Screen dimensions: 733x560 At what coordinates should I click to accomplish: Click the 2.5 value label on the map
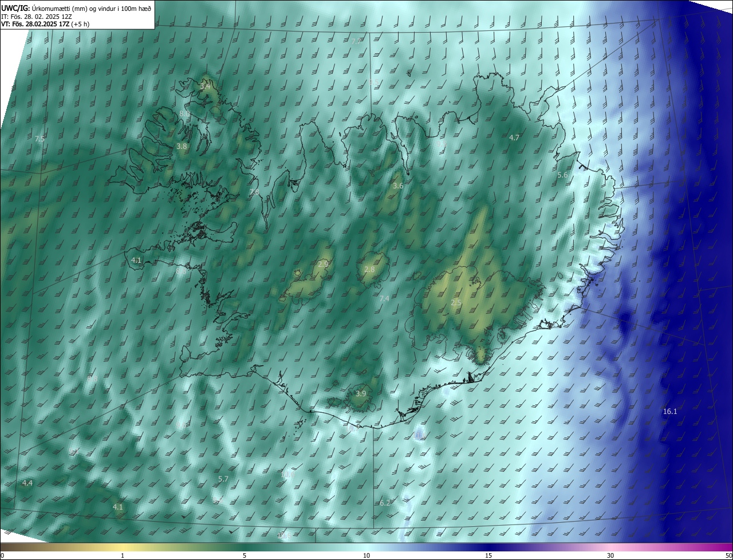(x=456, y=303)
